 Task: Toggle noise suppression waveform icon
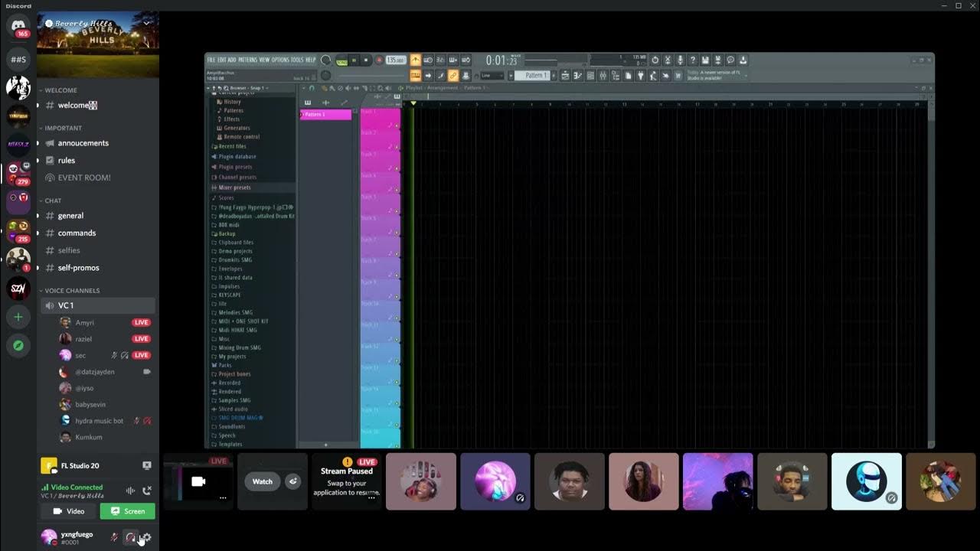[130, 491]
